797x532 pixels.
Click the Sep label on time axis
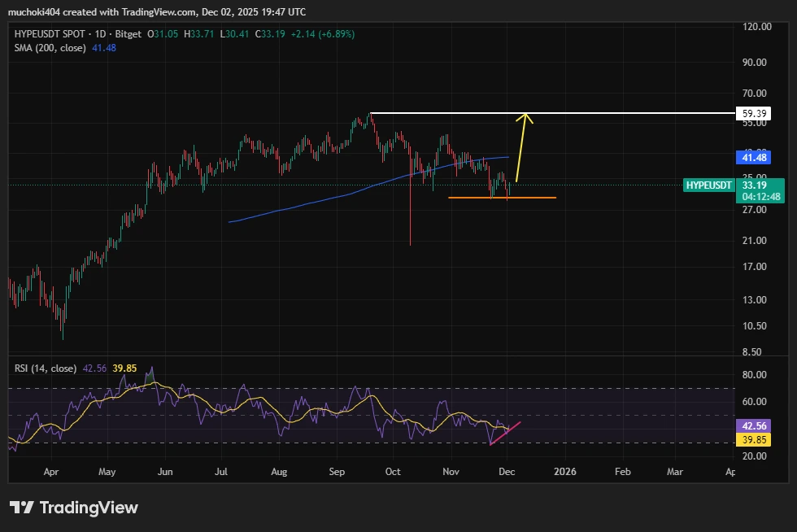click(x=337, y=471)
